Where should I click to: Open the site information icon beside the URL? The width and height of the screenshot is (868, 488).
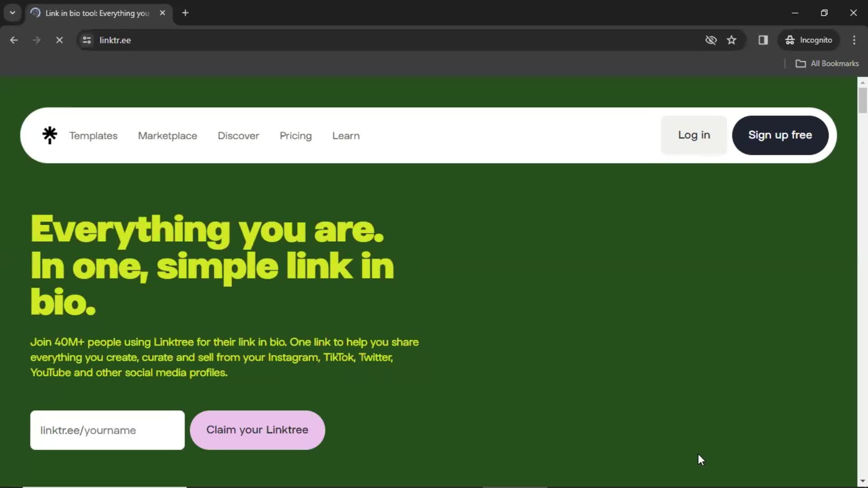click(x=87, y=40)
